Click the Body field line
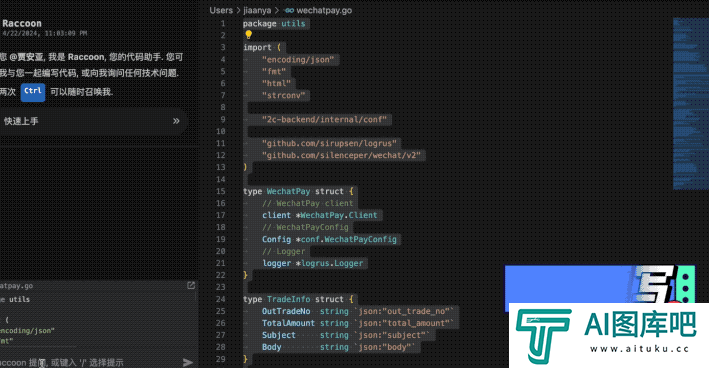Viewport: 709px width, 368px height. point(338,347)
